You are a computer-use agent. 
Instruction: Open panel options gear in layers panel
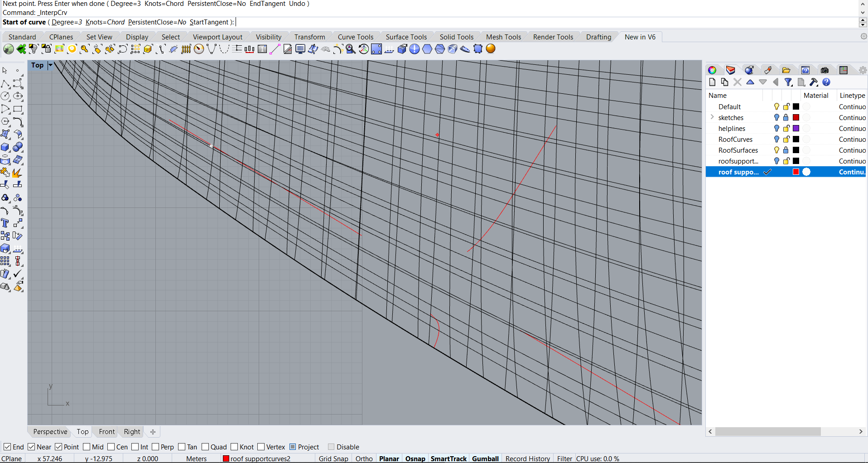pos(863,70)
